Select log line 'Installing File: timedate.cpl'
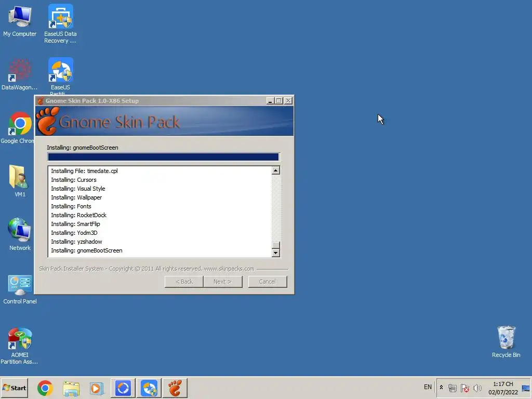The height and width of the screenshot is (399, 532). tap(84, 171)
